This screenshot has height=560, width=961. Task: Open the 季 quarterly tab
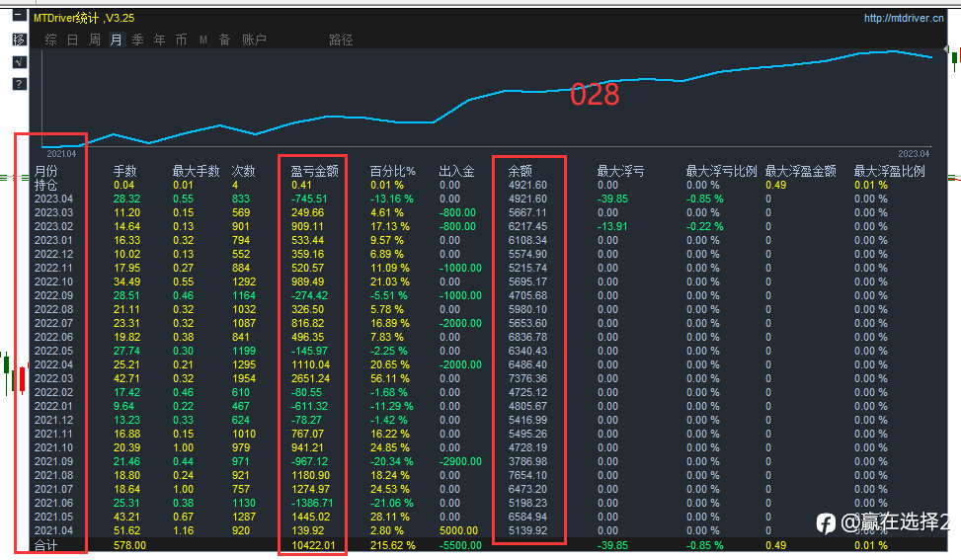pos(138,40)
